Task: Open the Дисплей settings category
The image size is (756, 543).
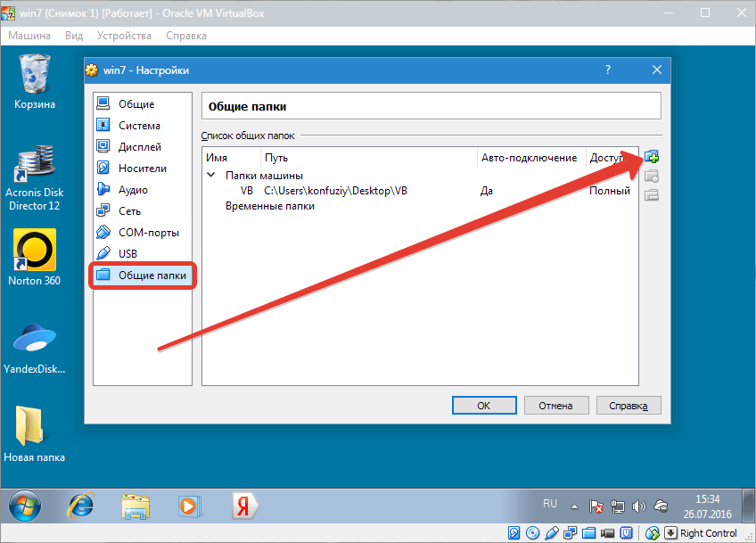Action: click(143, 146)
